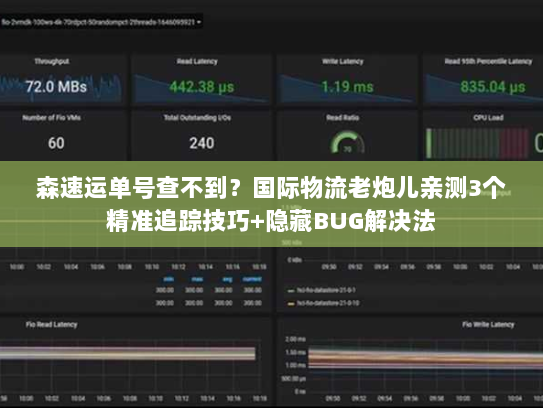Click the 2.00 ms axis label in Fio Write Latency
The height and width of the screenshot is (408, 543).
click(295, 339)
